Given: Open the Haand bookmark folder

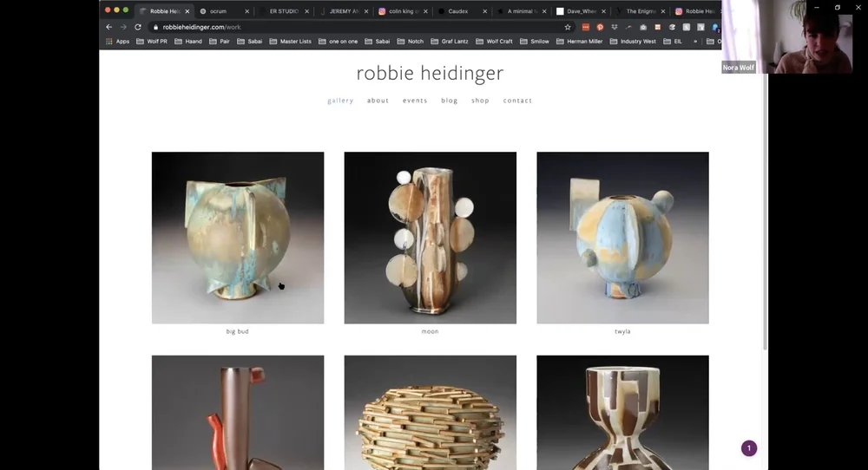Looking at the screenshot, I should click(188, 42).
